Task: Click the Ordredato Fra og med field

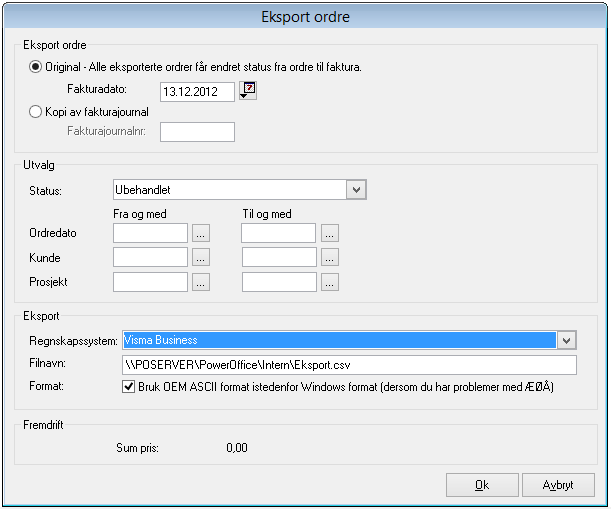Action: [150, 233]
